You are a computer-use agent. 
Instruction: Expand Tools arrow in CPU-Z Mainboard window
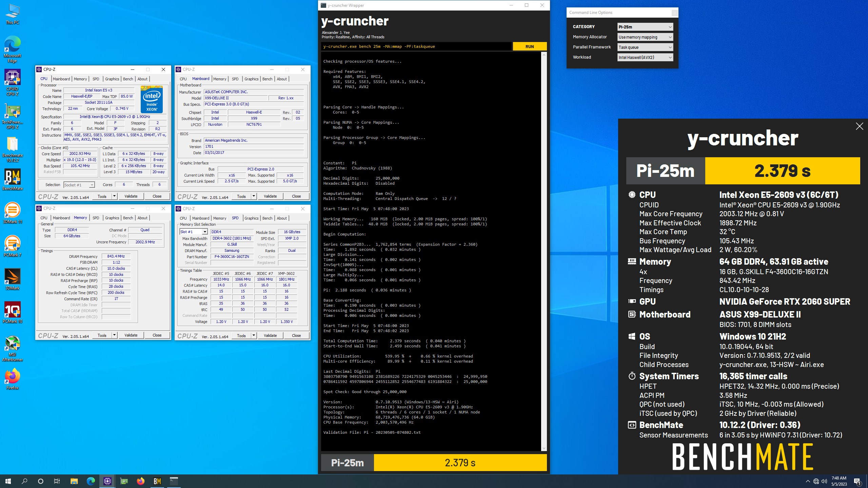coord(254,196)
